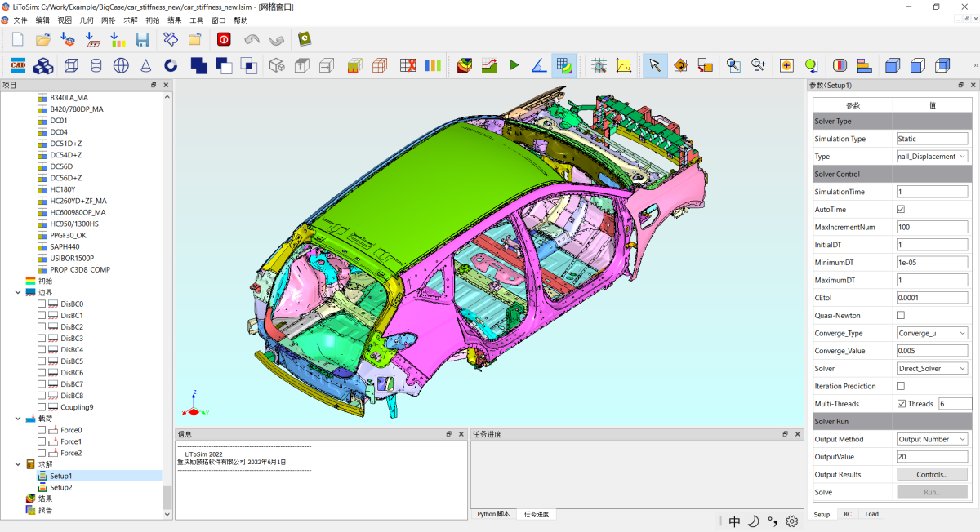Uncheck the AutoTime checkbox
Screen dimensions: 980x532
click(x=901, y=210)
